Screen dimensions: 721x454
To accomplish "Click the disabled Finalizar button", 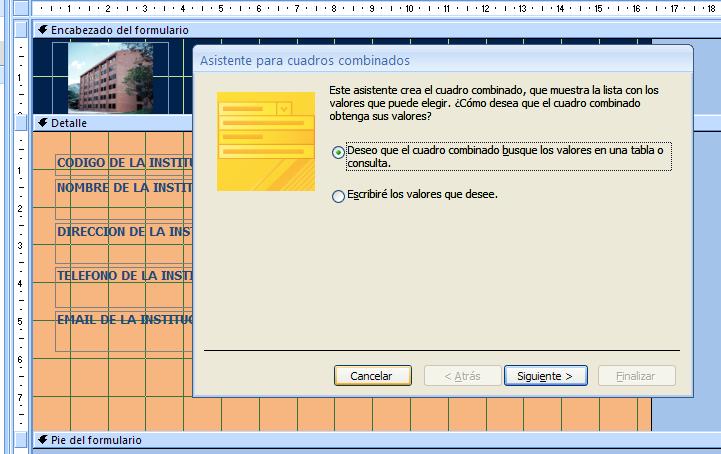I will [637, 376].
